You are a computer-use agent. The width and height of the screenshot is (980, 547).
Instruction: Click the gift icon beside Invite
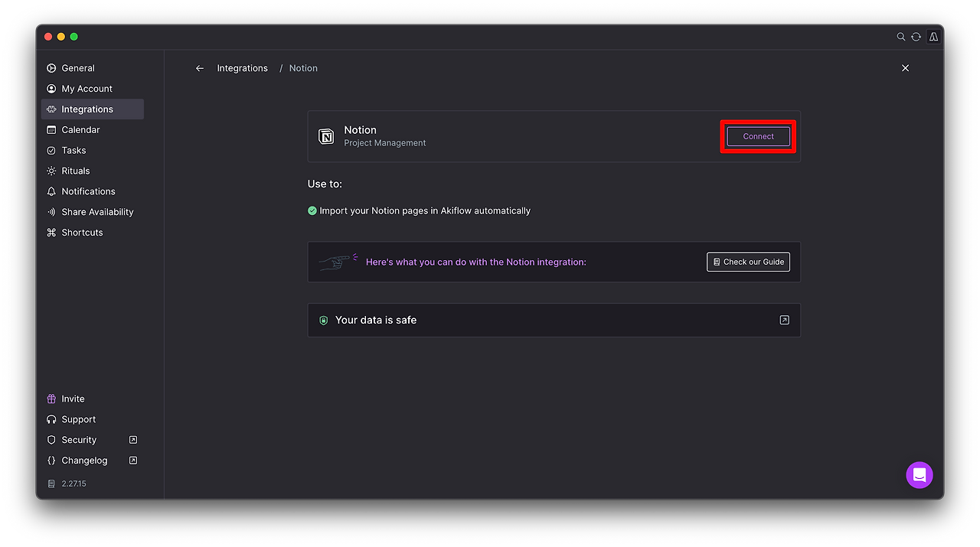[x=51, y=399]
